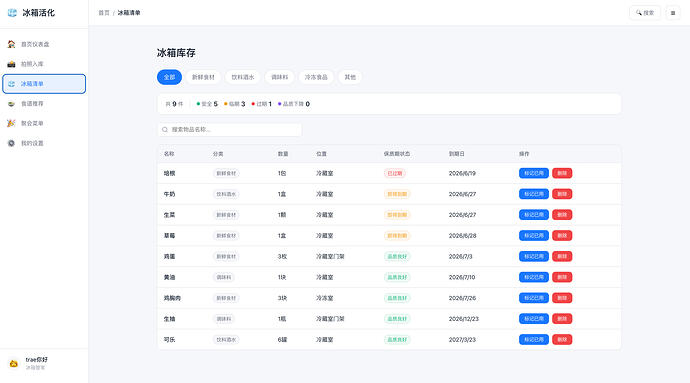The height and width of the screenshot is (383, 690).
Task: Mark 草莓 as used with 标记已用
Action: coord(534,236)
